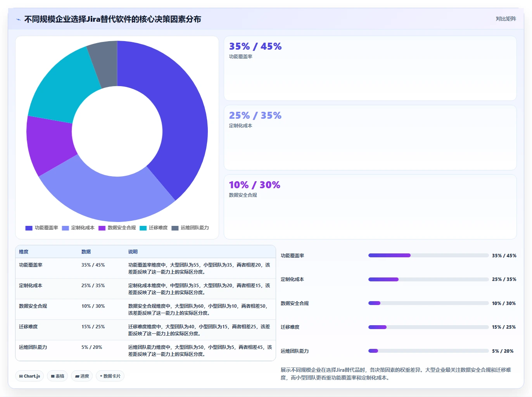Toggle 运维团队能力 legend color swatch
The height and width of the screenshot is (397, 532).
coord(175,228)
